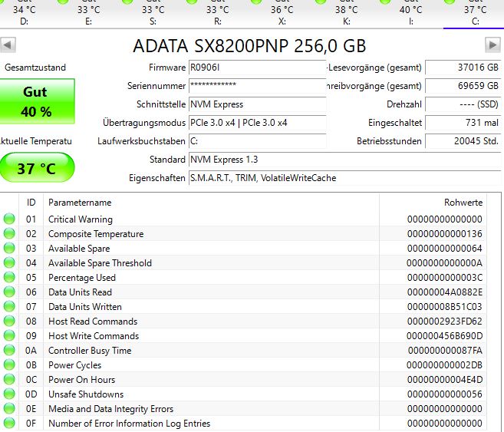This screenshot has height=432, width=504.
Task: Click the masked Seriennummer field
Action: coord(258,86)
